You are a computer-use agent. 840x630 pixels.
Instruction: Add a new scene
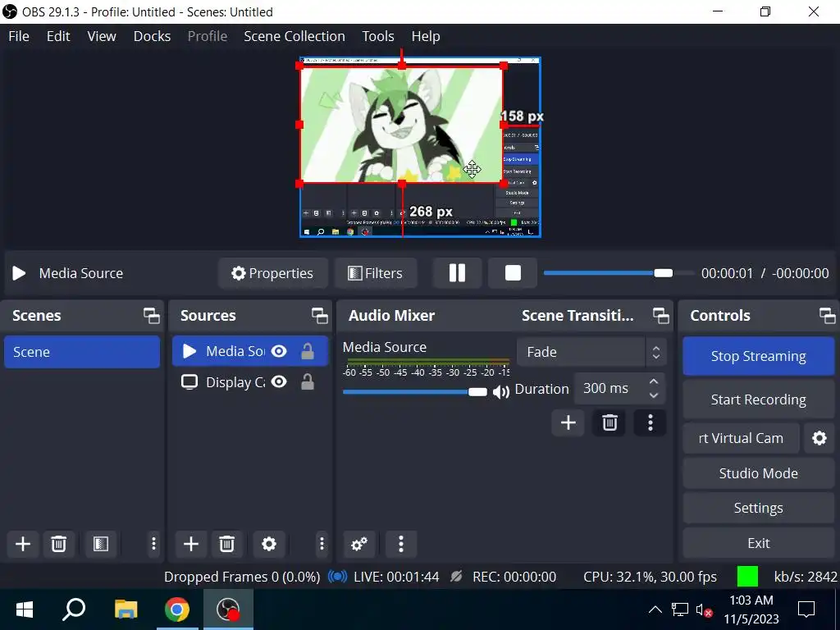point(22,545)
